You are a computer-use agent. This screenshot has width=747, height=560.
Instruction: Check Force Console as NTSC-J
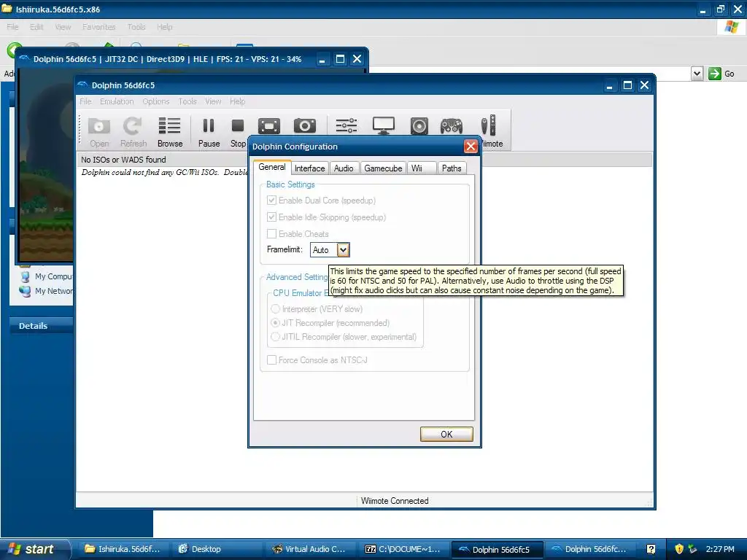pos(271,360)
